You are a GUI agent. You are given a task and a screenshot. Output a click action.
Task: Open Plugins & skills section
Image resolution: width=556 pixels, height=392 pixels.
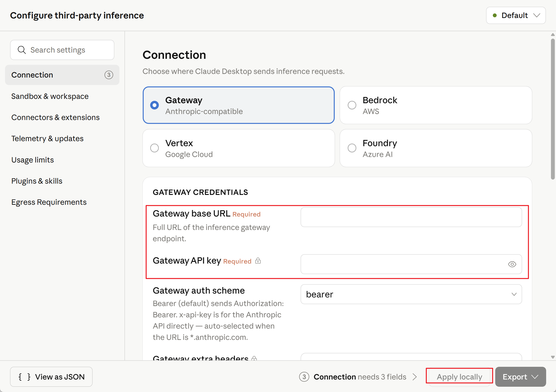point(62,181)
